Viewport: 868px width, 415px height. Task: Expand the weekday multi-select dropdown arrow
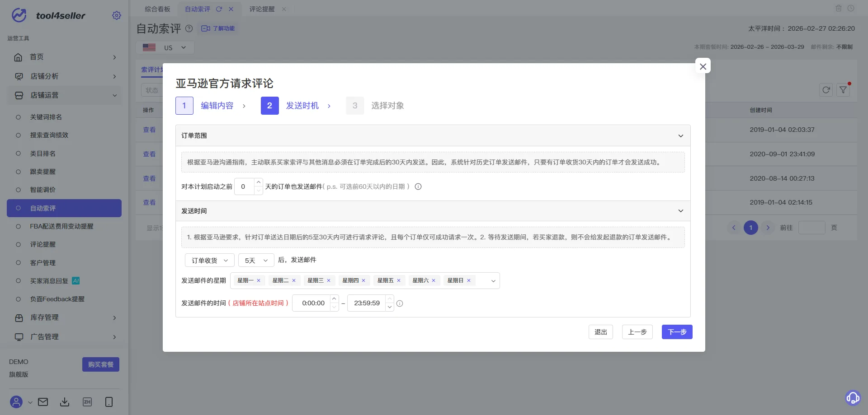[493, 281]
